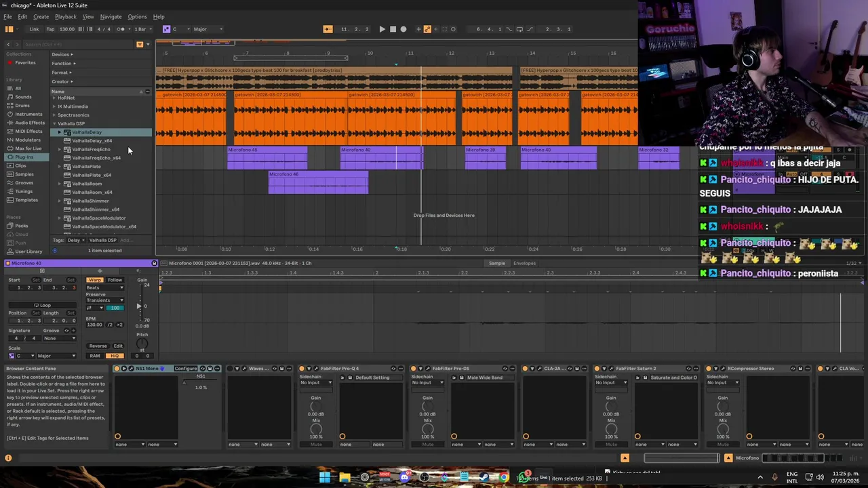Open the Templates category
The width and height of the screenshot is (868, 488).
pyautogui.click(x=26, y=200)
